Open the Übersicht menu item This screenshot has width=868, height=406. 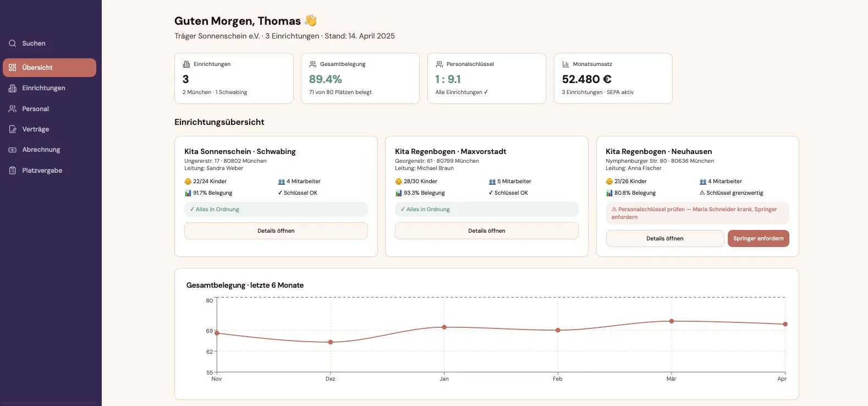point(50,68)
